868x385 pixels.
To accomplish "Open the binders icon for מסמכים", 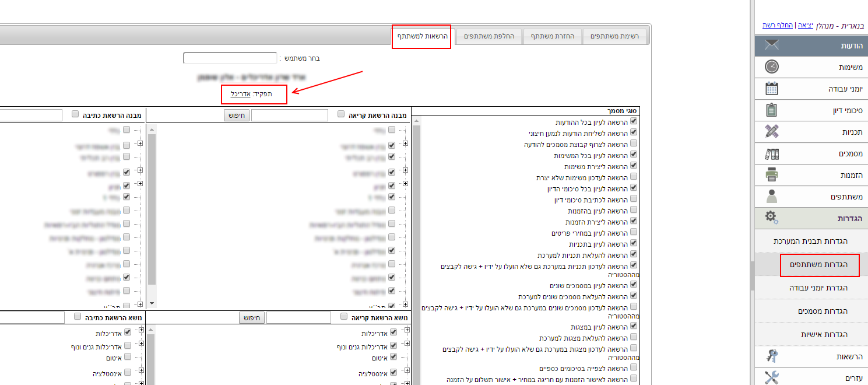I will [771, 154].
